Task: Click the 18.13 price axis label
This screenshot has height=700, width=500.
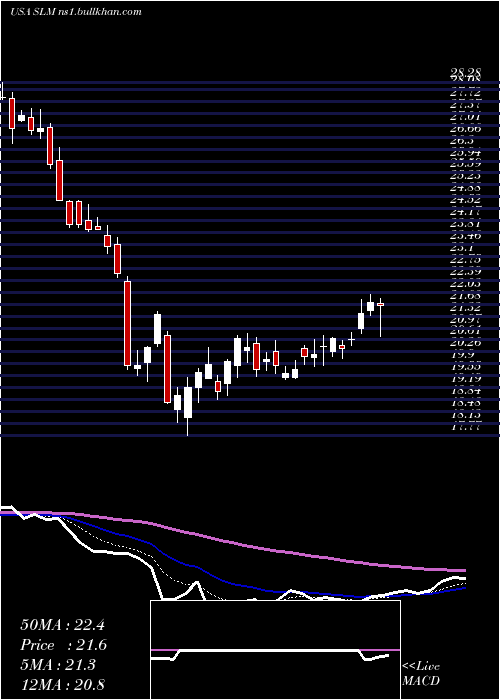Action: [x=465, y=414]
